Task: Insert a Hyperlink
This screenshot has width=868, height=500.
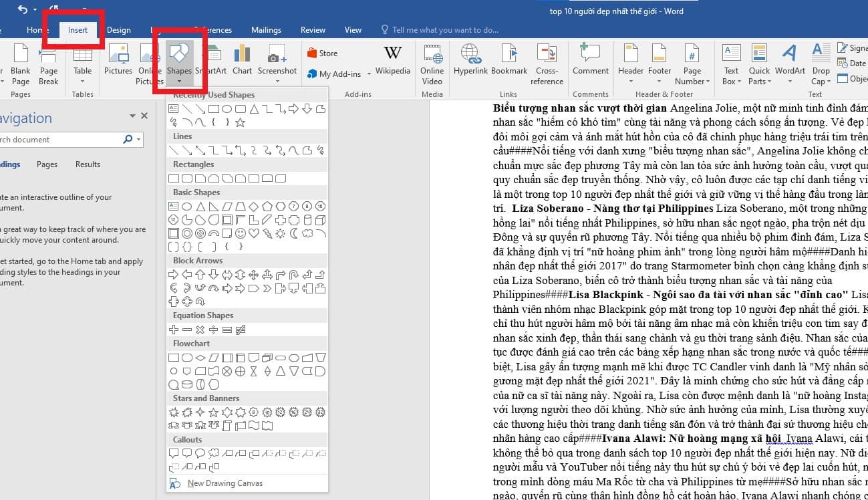Action: tap(470, 60)
